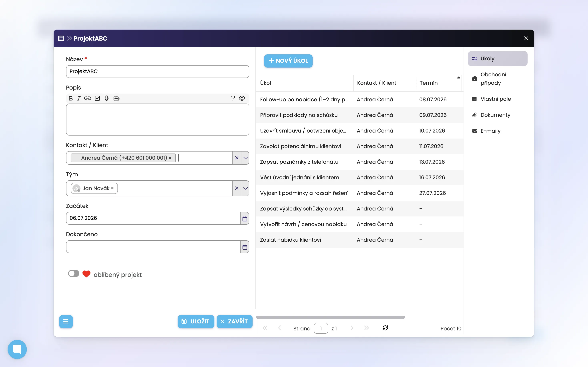The height and width of the screenshot is (367, 588).
Task: Sort tasks by the Termín column
Action: pyautogui.click(x=439, y=83)
